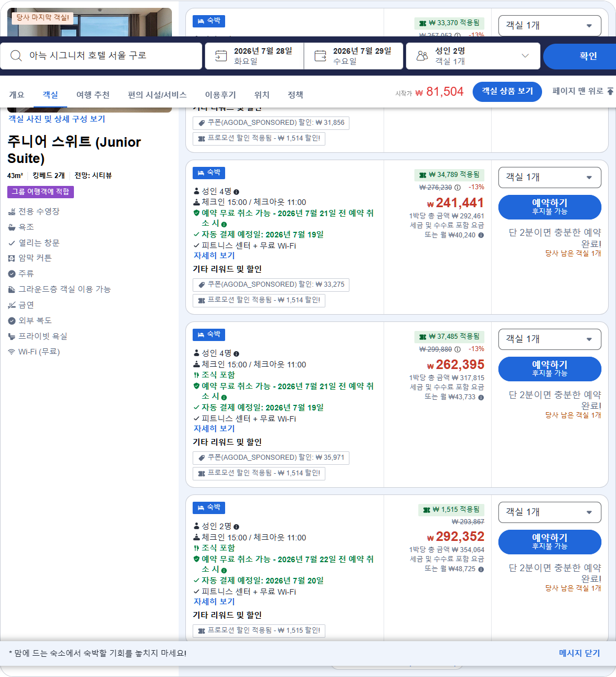The image size is (616, 677).
Task: Click cancellation info icon in 241,441 offer
Action: coord(224,224)
